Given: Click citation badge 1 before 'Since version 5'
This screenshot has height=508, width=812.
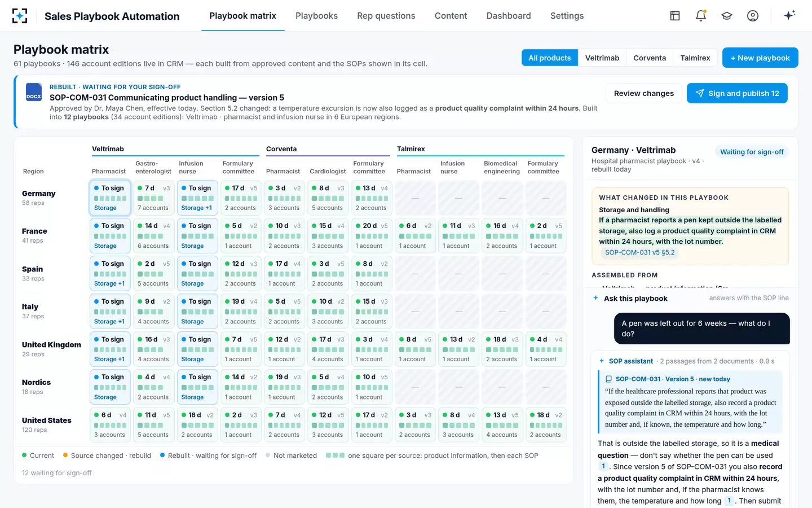Looking at the screenshot, I should 603,466.
